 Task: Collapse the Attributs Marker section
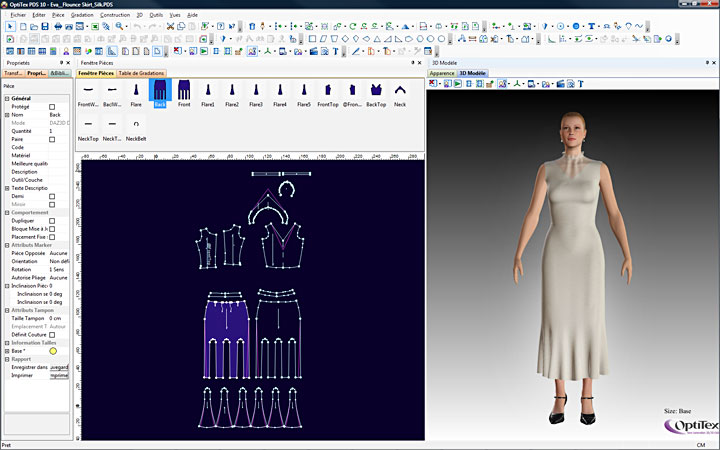6,245
